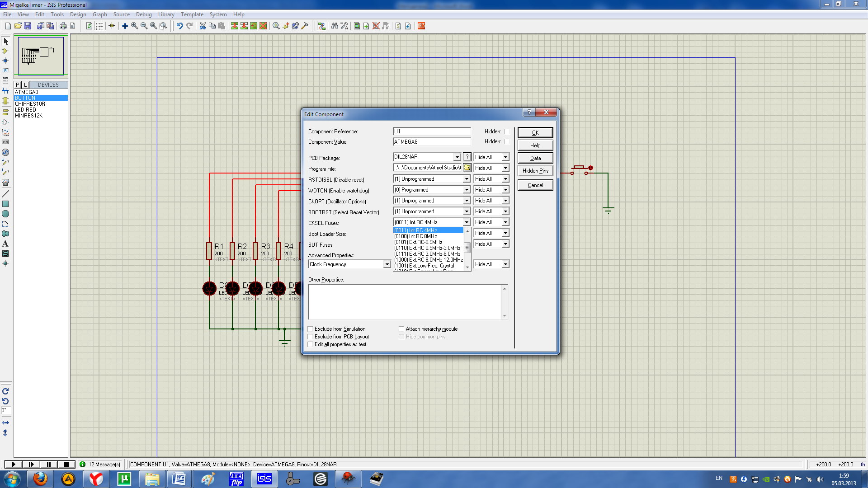Viewport: 868px width, 488px height.
Task: Toggle Hidden checkbox for Component Value
Action: pos(507,141)
